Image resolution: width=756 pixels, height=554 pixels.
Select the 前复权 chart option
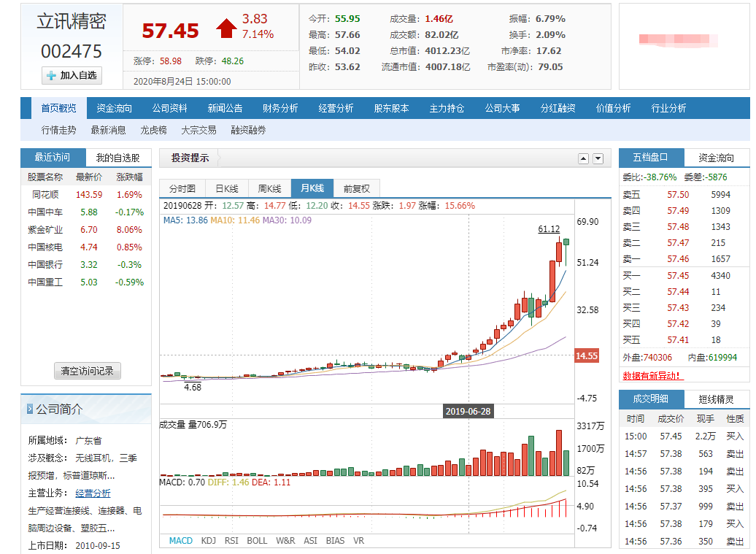[x=357, y=188]
